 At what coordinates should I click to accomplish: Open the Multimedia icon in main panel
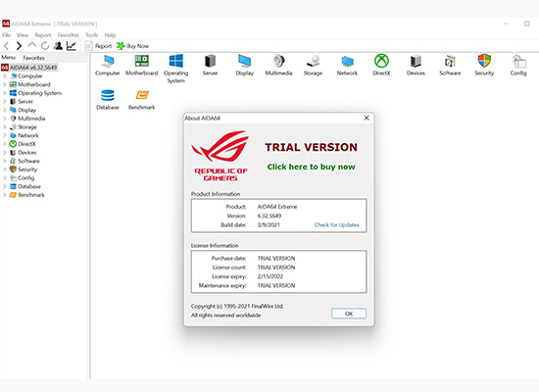pos(278,65)
